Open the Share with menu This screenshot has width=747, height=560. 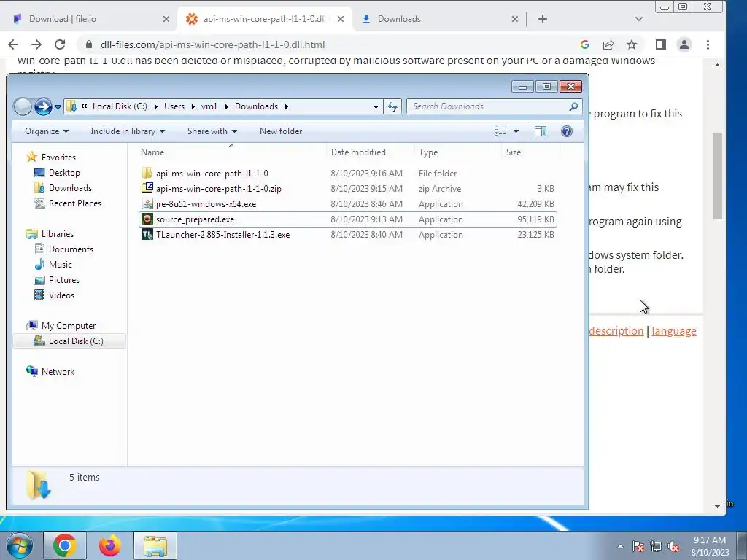point(212,131)
